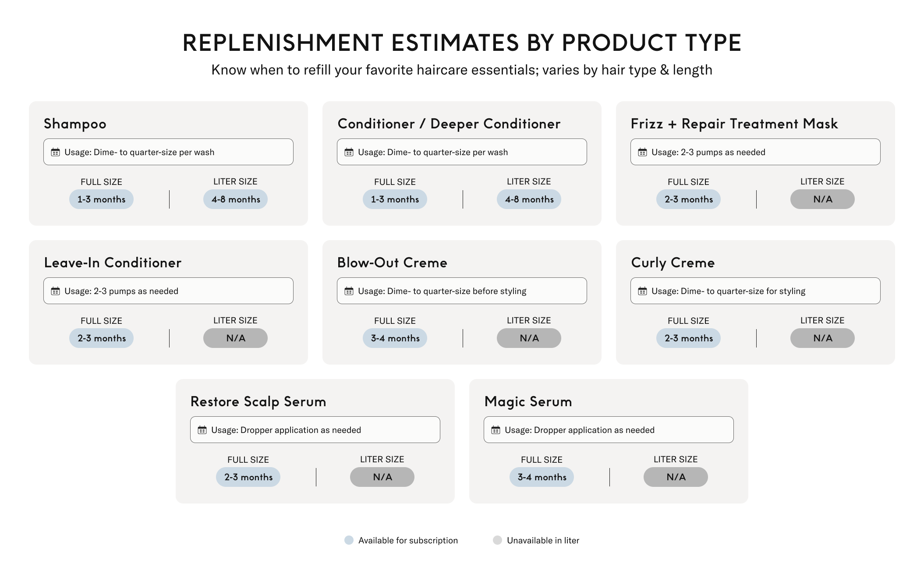Click Restore Scalp Serum 'Dropper application' usage box
This screenshot has width=924, height=578.
point(315,430)
